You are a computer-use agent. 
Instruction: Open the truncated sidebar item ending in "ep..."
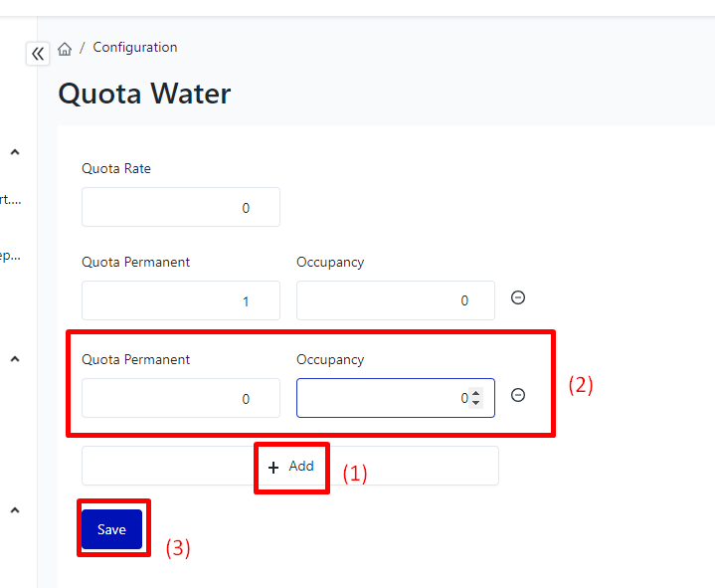pos(10,256)
